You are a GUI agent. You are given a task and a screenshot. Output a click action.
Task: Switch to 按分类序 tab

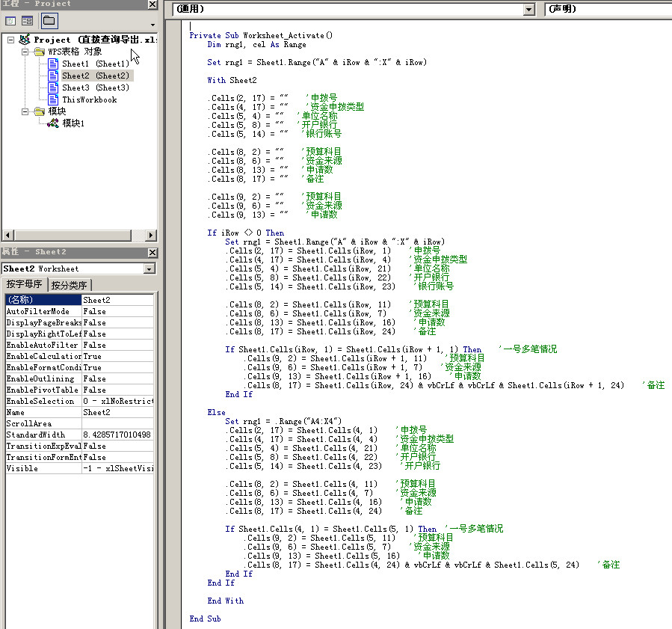pos(70,285)
